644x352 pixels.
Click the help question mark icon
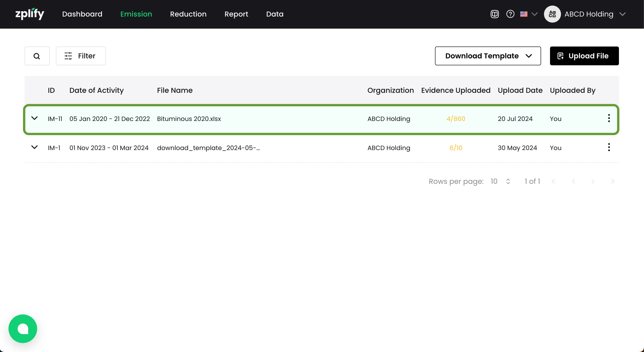510,14
